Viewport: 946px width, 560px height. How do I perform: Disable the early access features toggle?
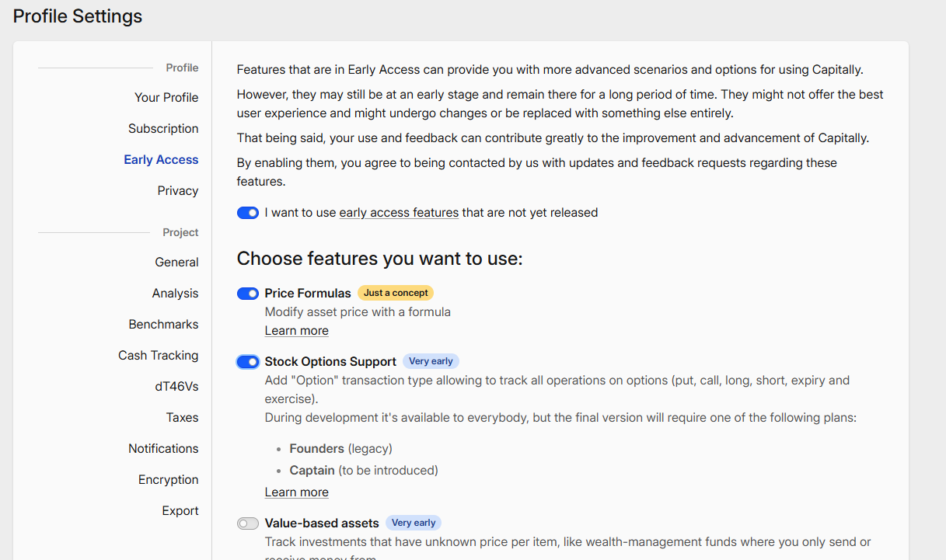coord(248,213)
